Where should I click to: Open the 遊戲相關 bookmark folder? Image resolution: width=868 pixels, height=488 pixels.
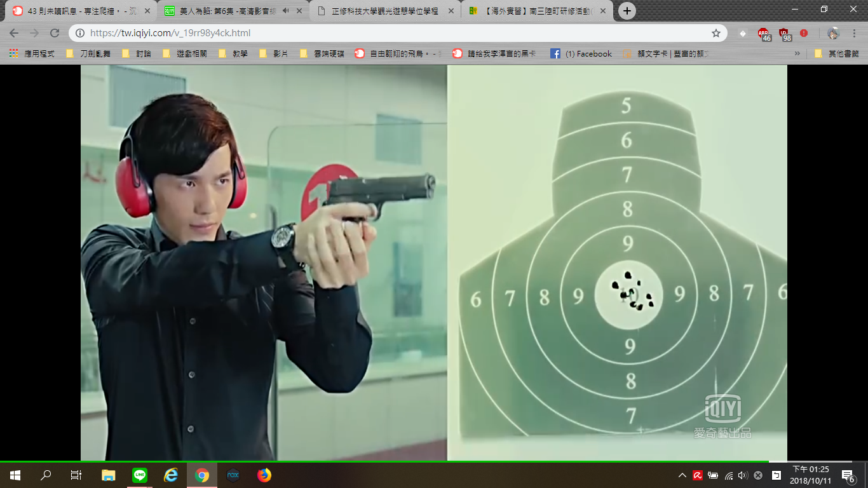pos(185,54)
